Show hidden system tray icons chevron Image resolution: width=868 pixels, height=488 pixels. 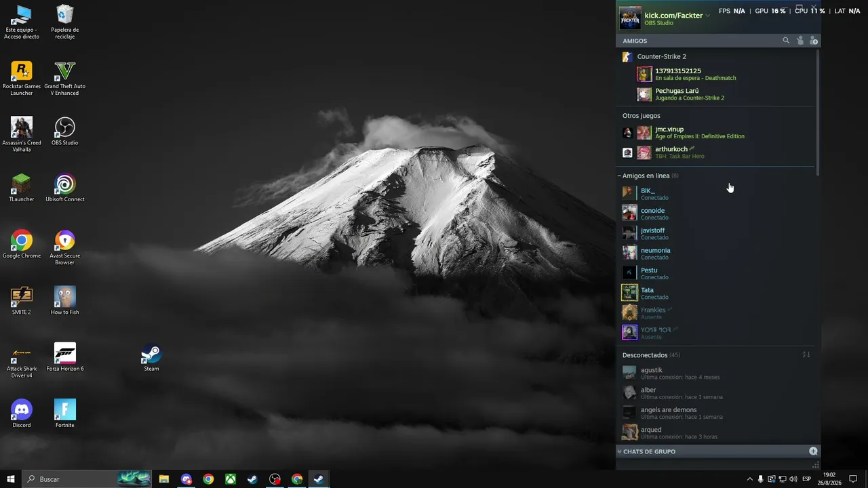point(749,479)
